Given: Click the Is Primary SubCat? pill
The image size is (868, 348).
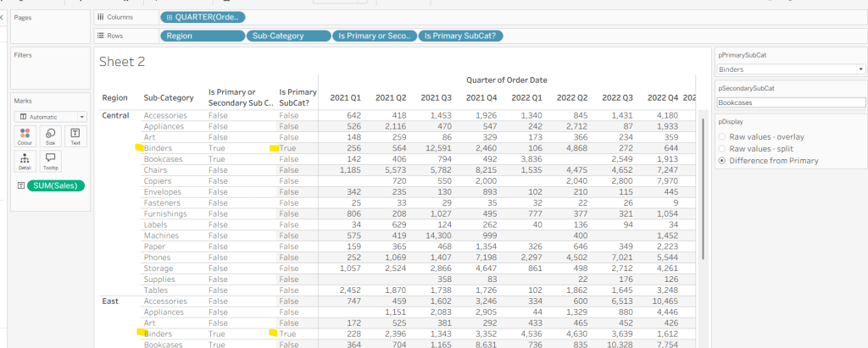Looking at the screenshot, I should 461,36.
